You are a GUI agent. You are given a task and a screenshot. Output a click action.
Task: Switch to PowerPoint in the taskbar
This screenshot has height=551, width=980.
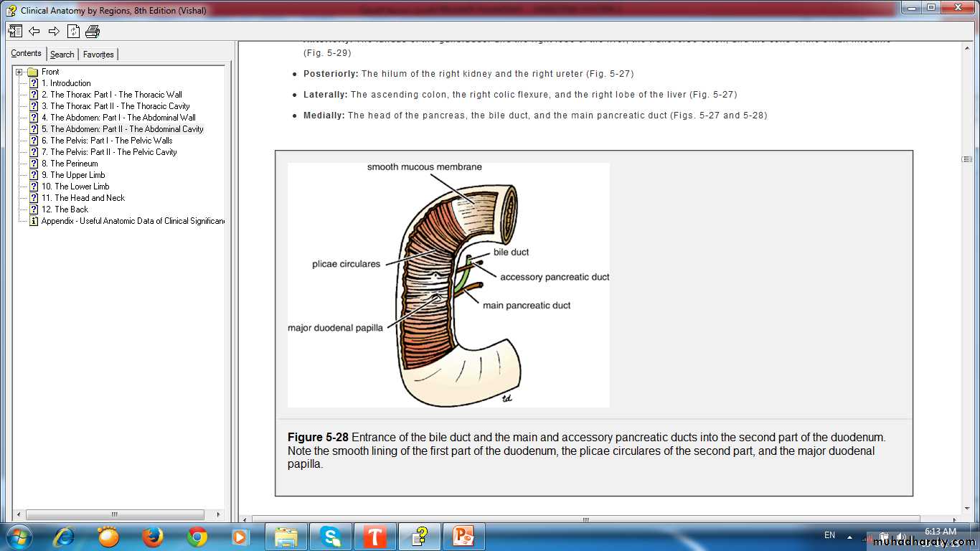coord(463,537)
